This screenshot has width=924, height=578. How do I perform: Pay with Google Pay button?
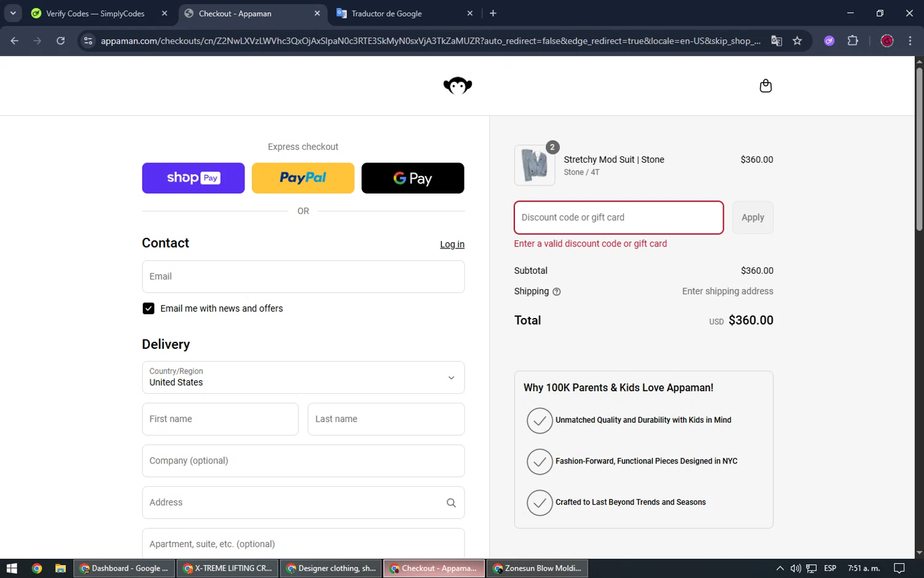pyautogui.click(x=413, y=178)
